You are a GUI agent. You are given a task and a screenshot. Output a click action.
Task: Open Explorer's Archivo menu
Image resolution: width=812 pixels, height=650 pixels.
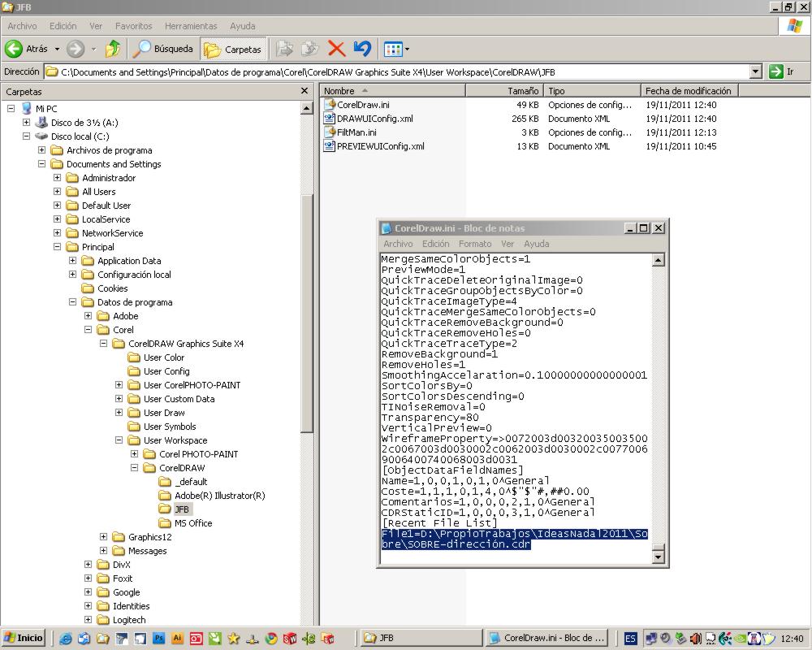(x=22, y=26)
